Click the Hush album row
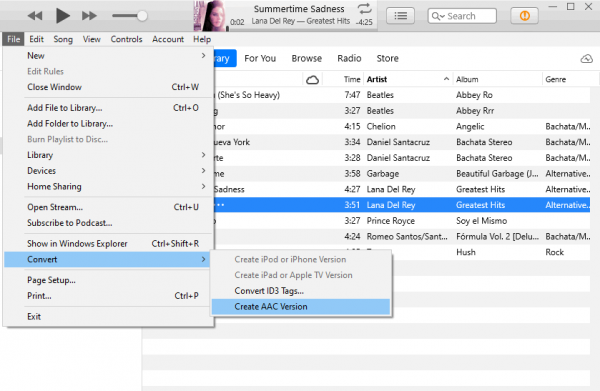 tap(491, 252)
